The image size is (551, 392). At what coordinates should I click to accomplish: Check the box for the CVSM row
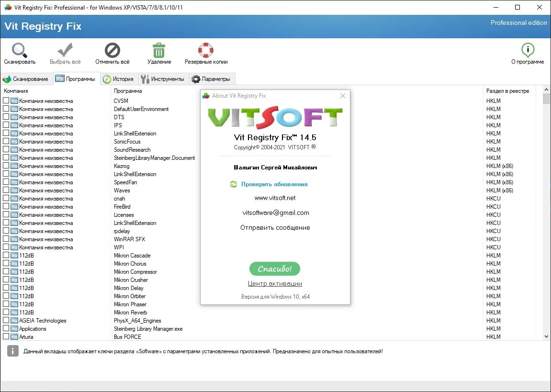(6, 101)
